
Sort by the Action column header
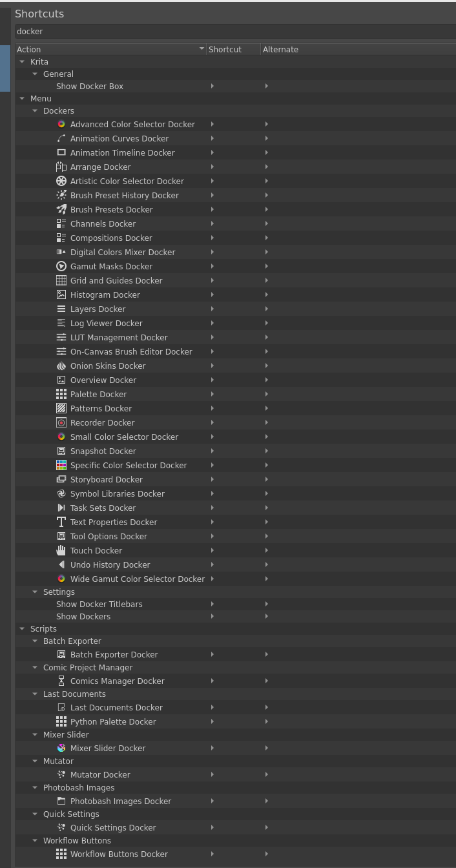pos(110,49)
